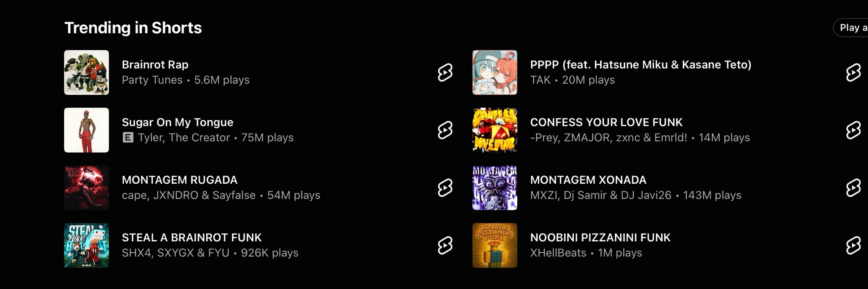Click the NOOBINI PIZZANINI FUNK cover thumbnail
The height and width of the screenshot is (289, 868).
click(x=495, y=245)
